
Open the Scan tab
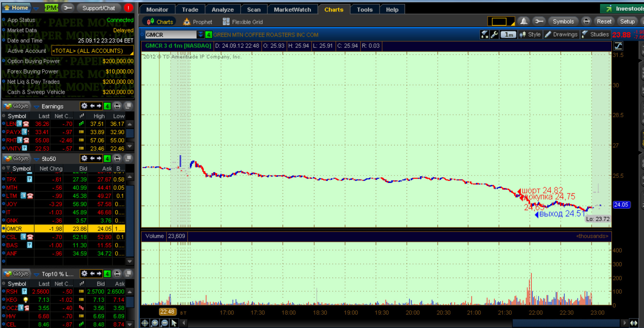click(x=254, y=10)
